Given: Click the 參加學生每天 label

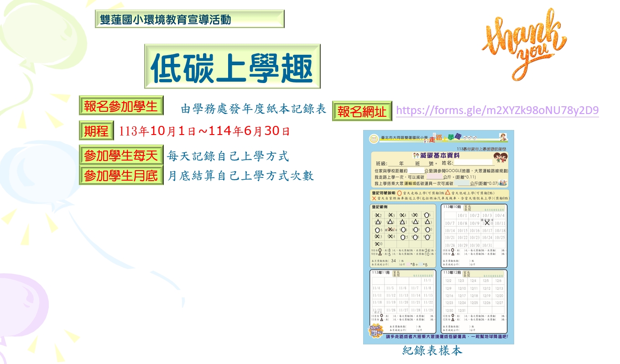Looking at the screenshot, I should 121,156.
